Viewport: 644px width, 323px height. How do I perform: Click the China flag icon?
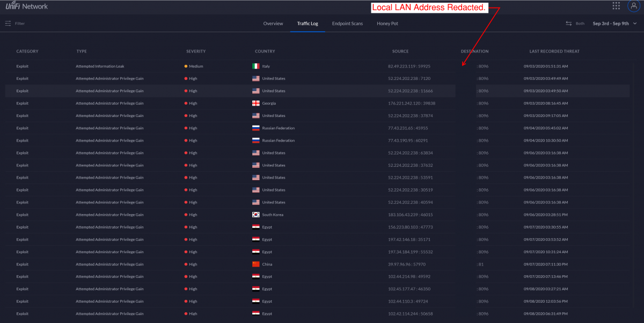[256, 264]
